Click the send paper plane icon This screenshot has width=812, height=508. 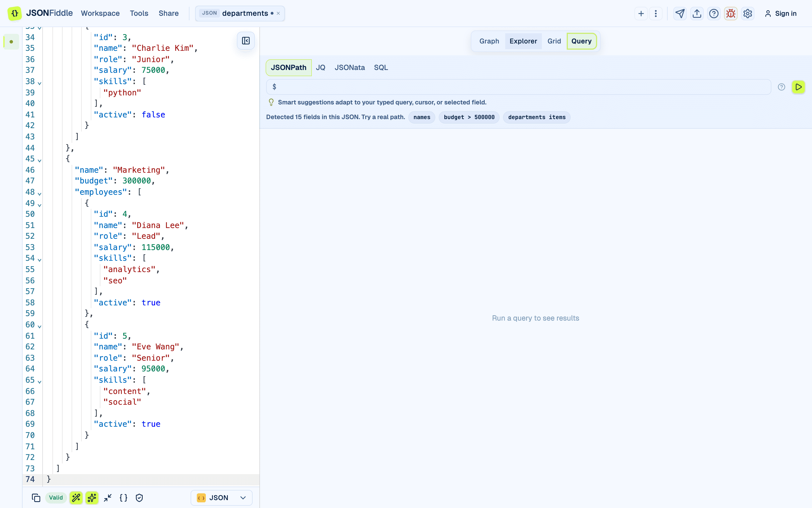click(x=680, y=14)
